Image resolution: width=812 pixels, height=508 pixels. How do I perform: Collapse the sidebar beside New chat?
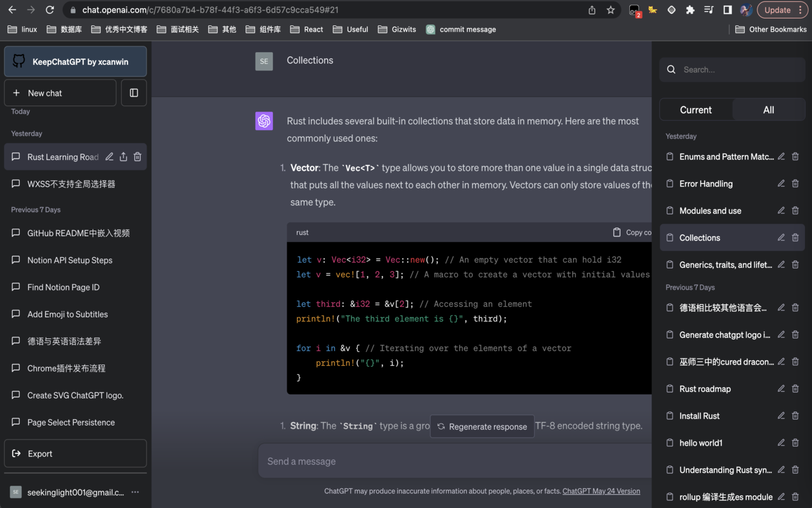[x=133, y=93]
